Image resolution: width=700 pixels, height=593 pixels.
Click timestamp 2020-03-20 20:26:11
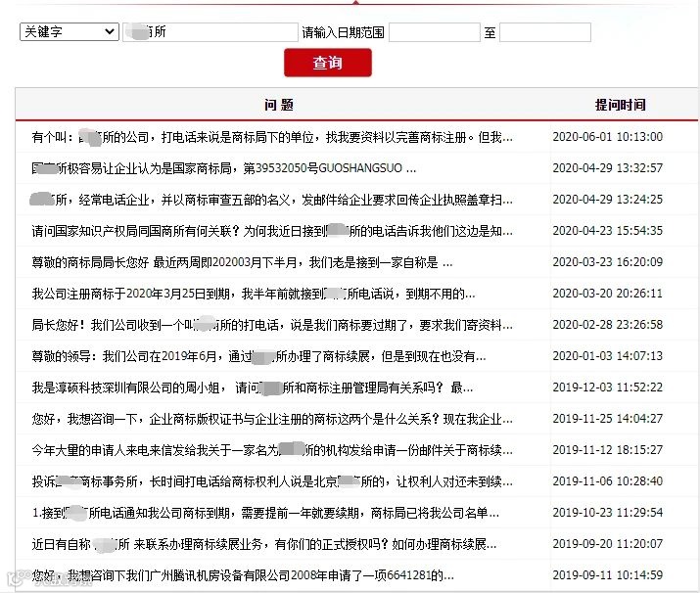click(608, 294)
